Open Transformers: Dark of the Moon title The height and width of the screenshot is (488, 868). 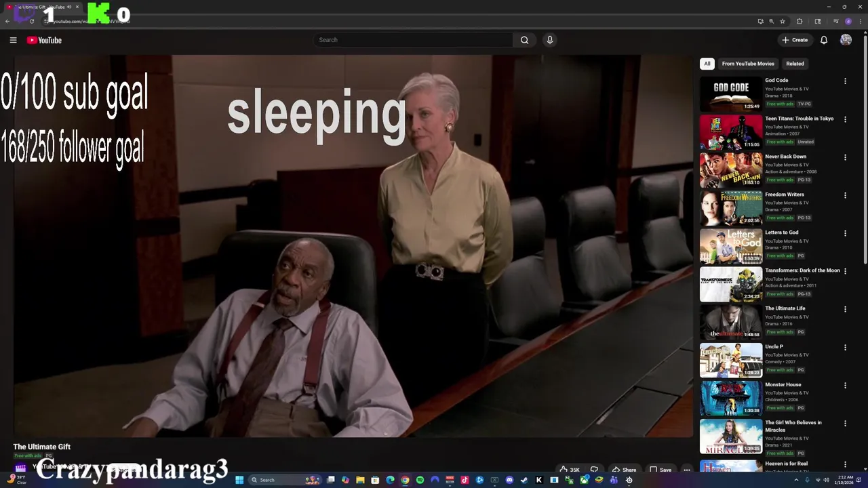point(802,270)
